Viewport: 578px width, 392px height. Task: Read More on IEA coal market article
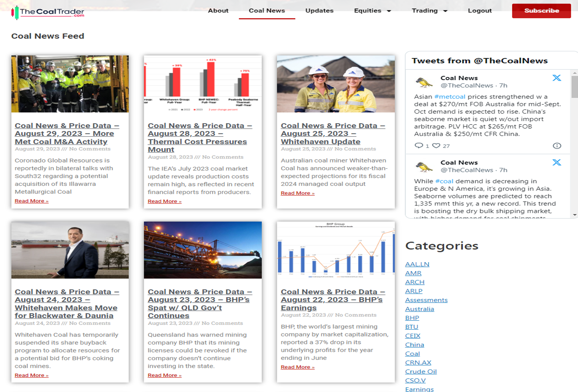click(x=164, y=201)
